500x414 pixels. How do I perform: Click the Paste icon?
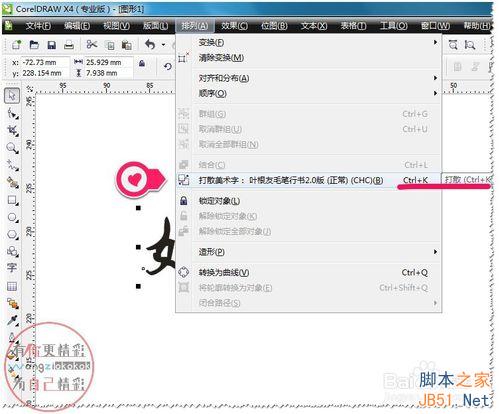click(x=126, y=45)
